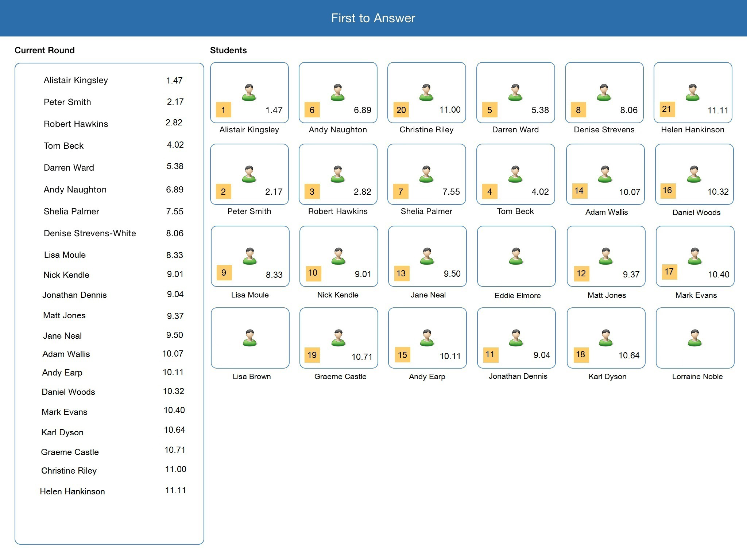The height and width of the screenshot is (560, 747).
Task: Click Lorraine Noble's student avatar icon
Action: (x=694, y=338)
